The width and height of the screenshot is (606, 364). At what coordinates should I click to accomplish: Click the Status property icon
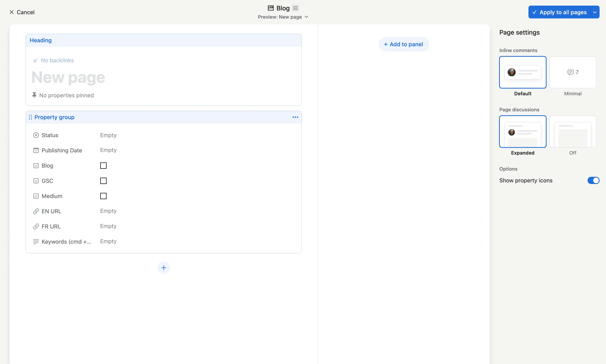click(x=36, y=135)
